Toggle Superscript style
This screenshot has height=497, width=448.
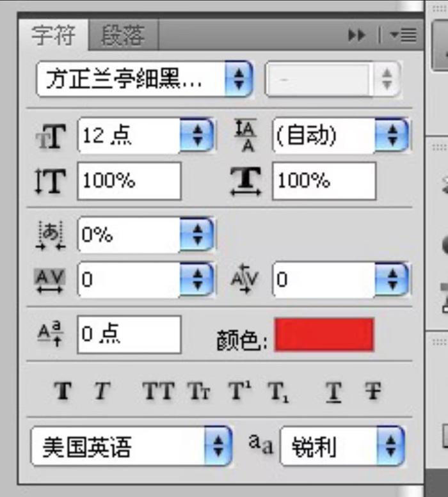(x=240, y=390)
